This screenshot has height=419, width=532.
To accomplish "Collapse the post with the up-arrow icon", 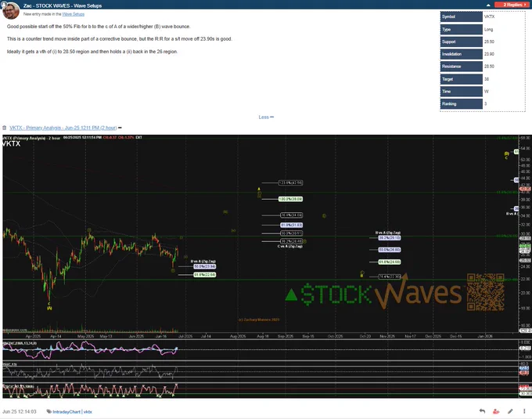I will [488, 5].
